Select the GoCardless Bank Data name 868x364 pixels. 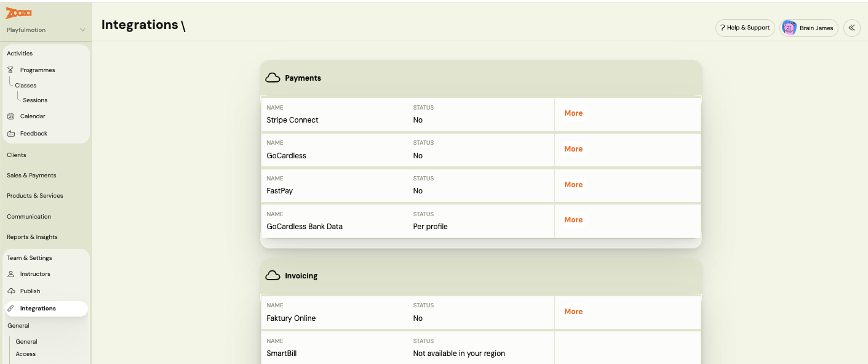coord(305,227)
